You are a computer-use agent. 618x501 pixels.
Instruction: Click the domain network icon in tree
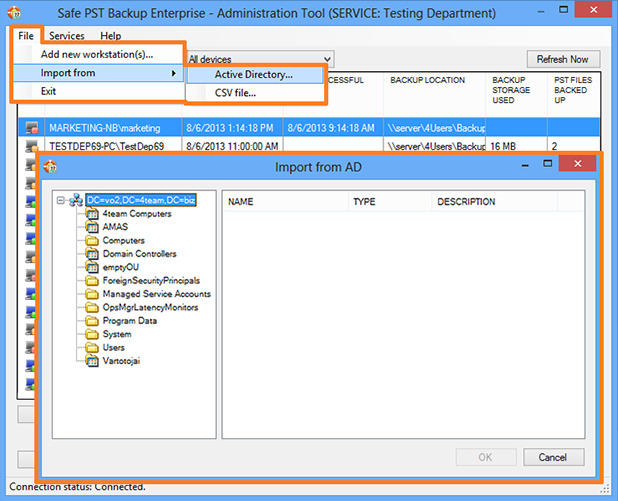pos(76,200)
